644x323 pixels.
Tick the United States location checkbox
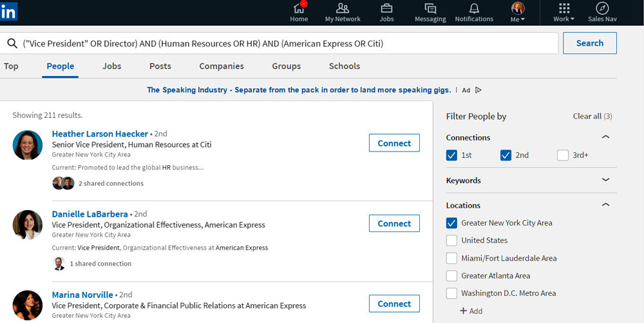click(452, 240)
